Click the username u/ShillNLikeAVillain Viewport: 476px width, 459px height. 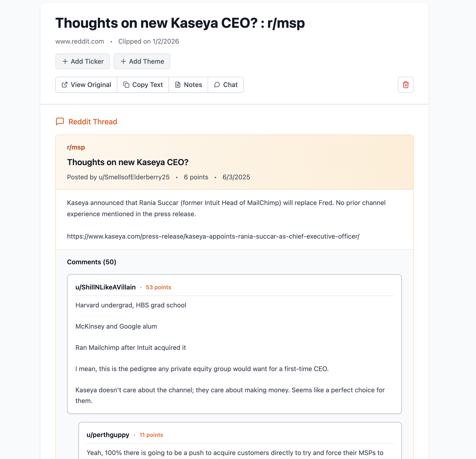(x=105, y=287)
